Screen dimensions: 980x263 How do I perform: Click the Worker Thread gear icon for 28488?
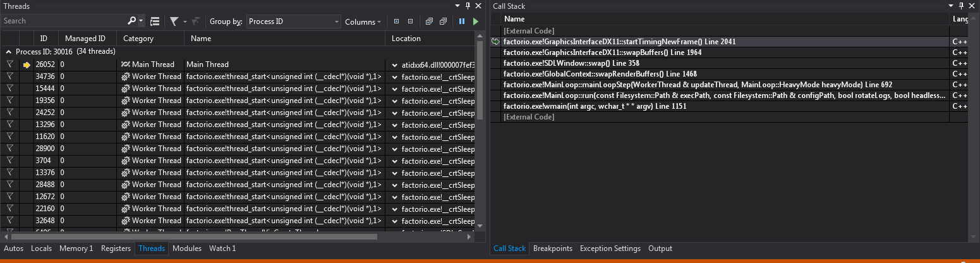point(125,185)
